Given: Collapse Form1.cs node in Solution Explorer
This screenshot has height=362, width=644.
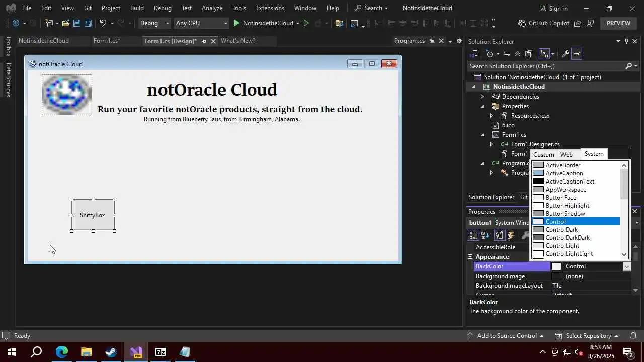Looking at the screenshot, I should tap(482, 135).
